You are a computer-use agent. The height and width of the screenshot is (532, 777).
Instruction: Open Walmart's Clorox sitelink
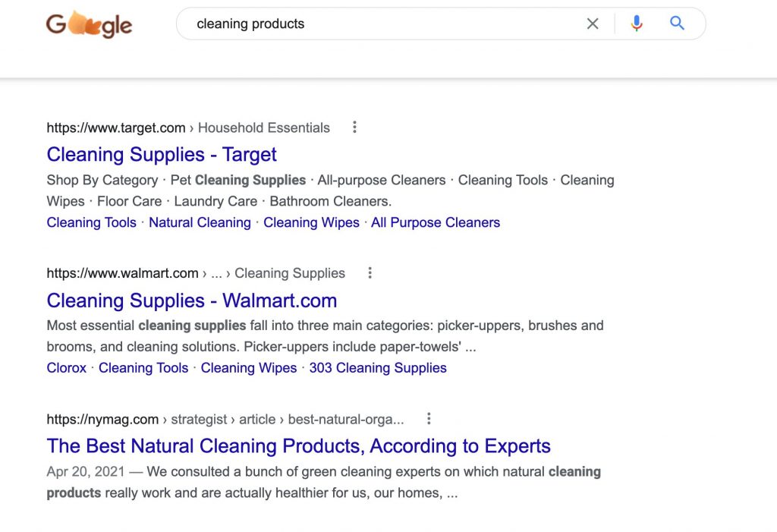click(67, 368)
